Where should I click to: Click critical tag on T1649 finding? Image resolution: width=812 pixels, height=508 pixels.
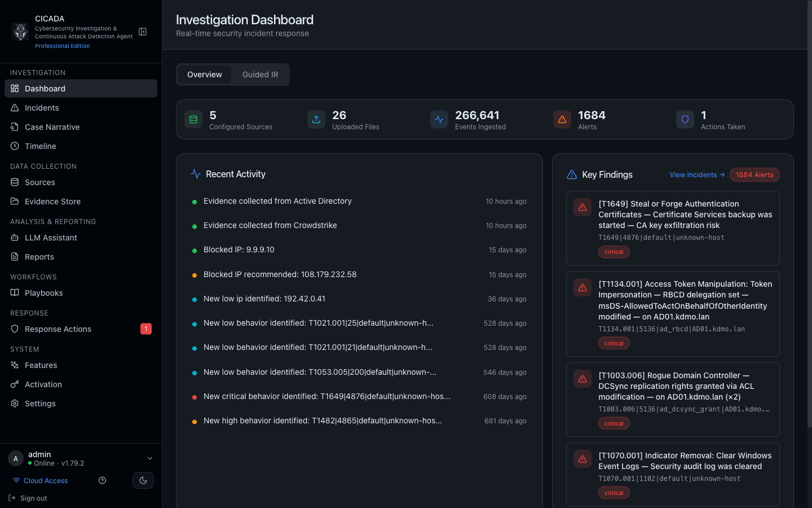click(614, 252)
